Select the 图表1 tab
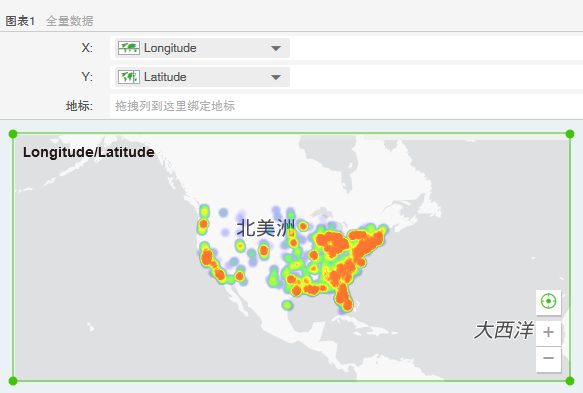 click(x=20, y=21)
